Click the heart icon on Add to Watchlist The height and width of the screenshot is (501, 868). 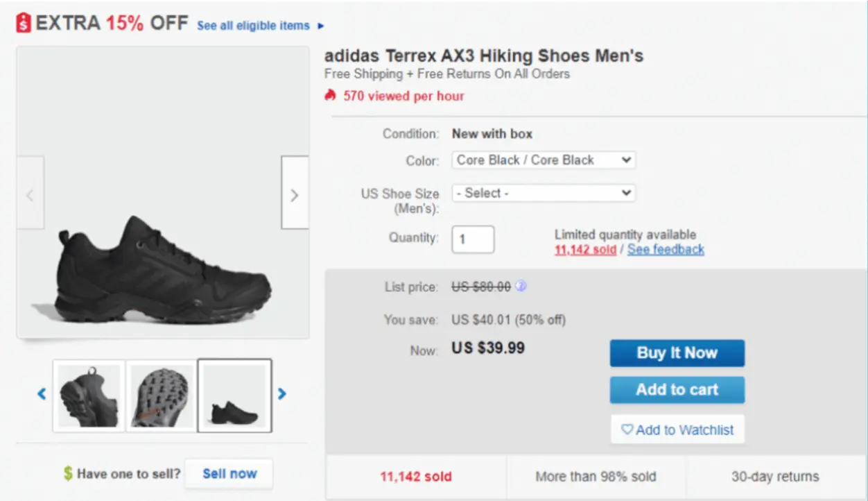click(626, 430)
